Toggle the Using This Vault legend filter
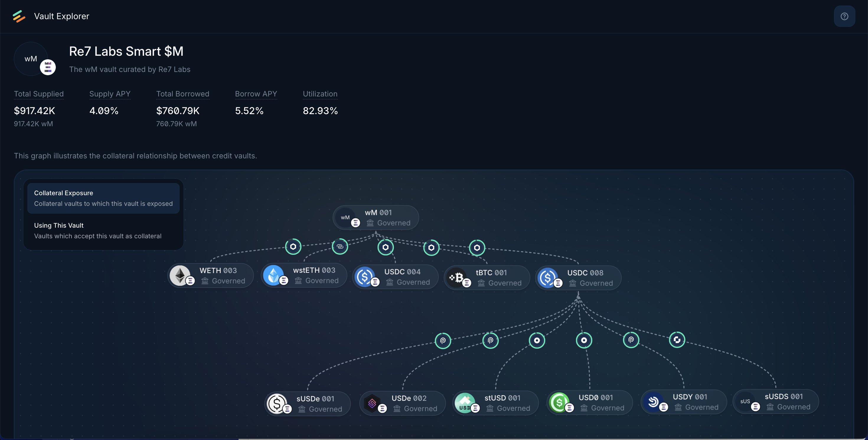Image resolution: width=868 pixels, height=440 pixels. tap(103, 230)
